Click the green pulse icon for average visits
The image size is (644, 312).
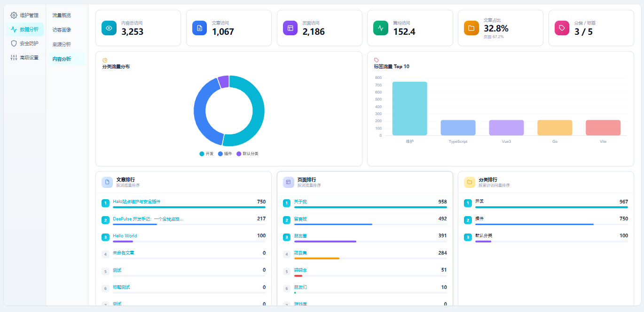tap(381, 28)
